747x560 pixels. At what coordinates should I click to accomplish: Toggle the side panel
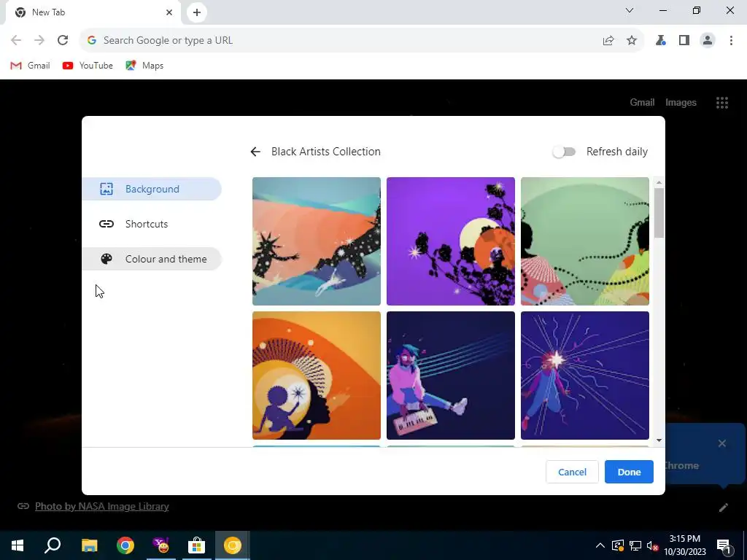(x=684, y=41)
